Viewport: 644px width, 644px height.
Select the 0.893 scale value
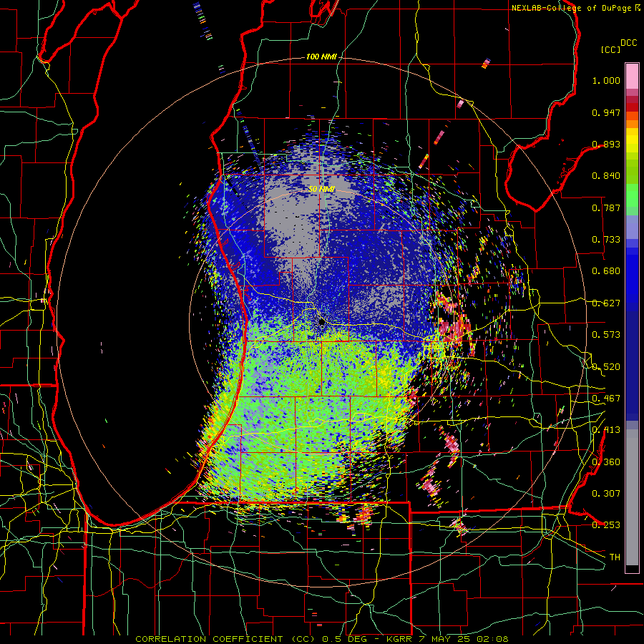point(606,144)
